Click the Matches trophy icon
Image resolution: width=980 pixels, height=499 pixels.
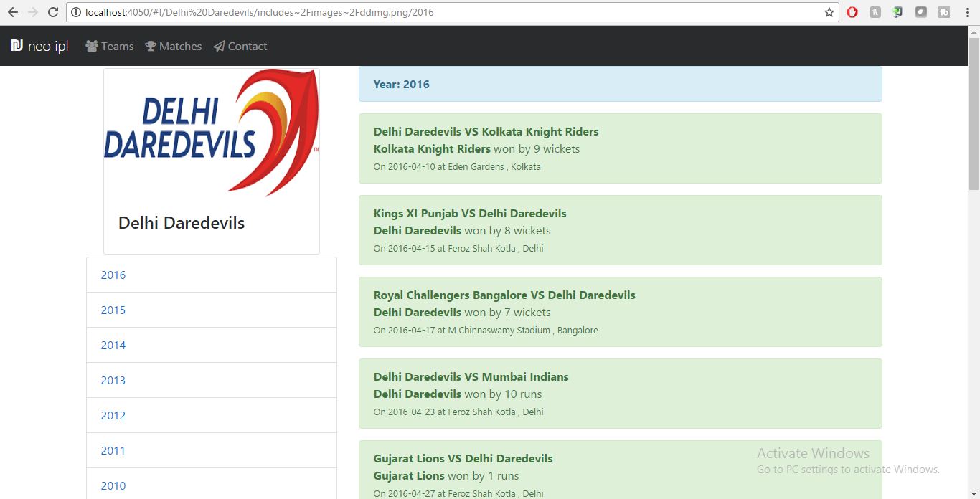click(x=151, y=46)
